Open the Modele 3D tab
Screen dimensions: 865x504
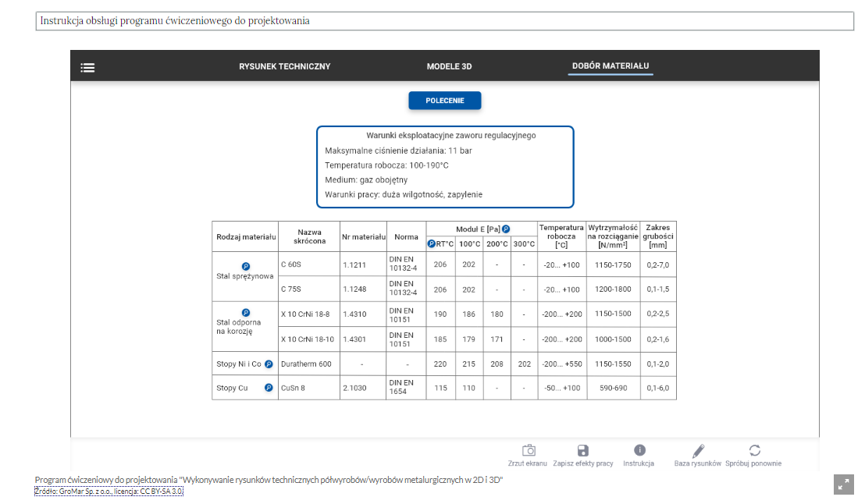click(449, 66)
